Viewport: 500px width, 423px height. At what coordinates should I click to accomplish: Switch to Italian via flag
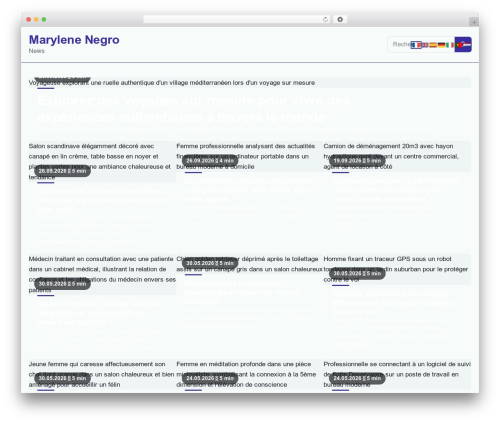[x=450, y=45]
